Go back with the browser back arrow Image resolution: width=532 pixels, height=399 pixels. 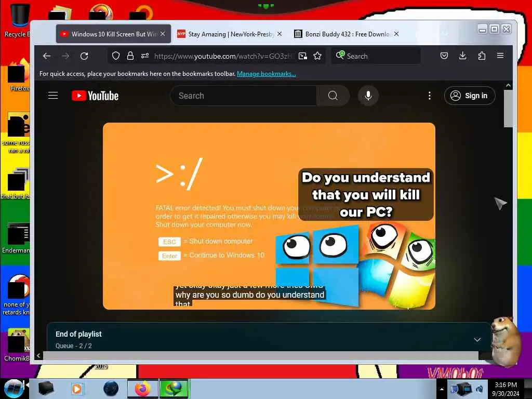pyautogui.click(x=47, y=56)
